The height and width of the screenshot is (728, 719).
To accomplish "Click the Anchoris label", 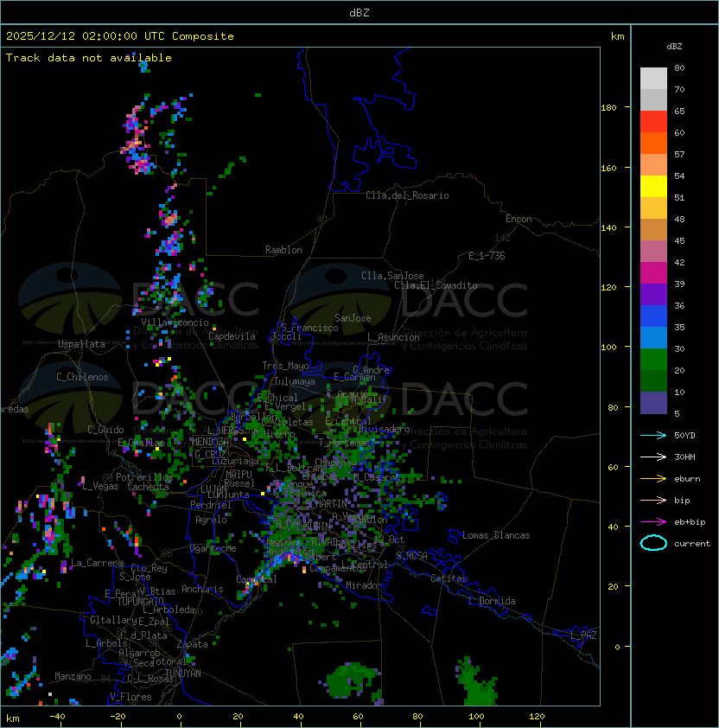I will [x=202, y=589].
